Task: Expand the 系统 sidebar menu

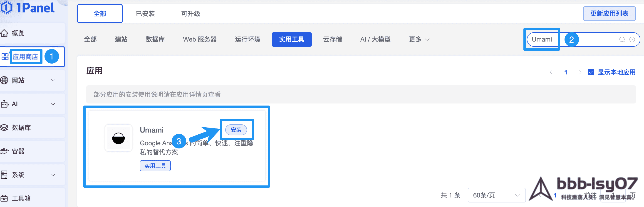Action: tap(53, 175)
